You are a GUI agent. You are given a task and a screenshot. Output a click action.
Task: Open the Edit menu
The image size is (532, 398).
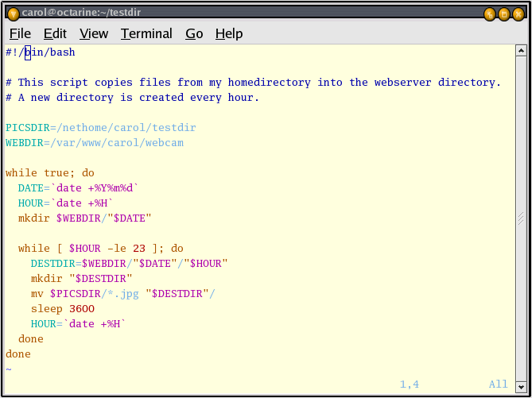55,33
